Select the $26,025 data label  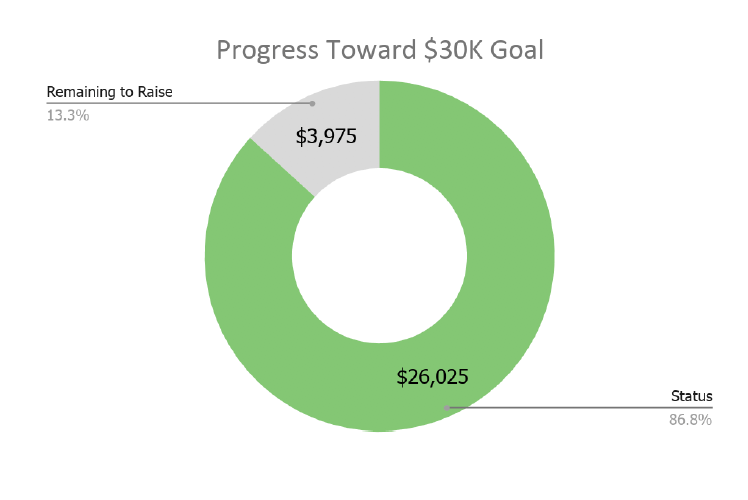click(433, 377)
